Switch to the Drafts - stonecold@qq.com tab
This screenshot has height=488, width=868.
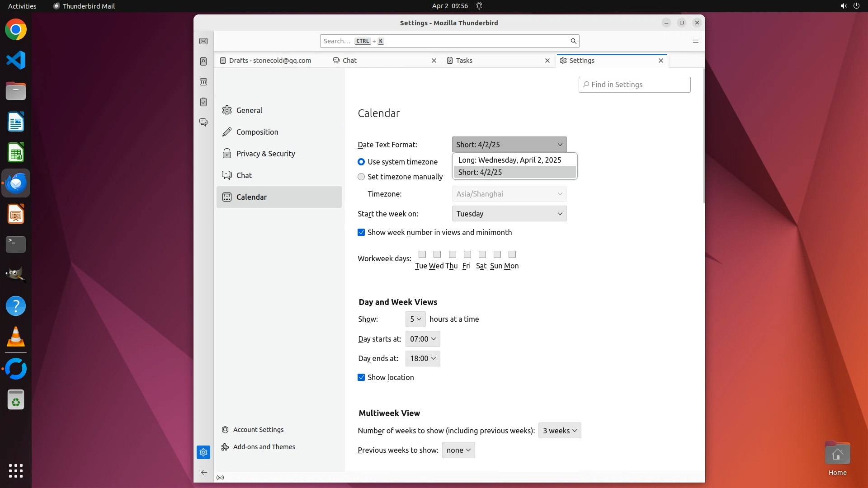pos(270,61)
